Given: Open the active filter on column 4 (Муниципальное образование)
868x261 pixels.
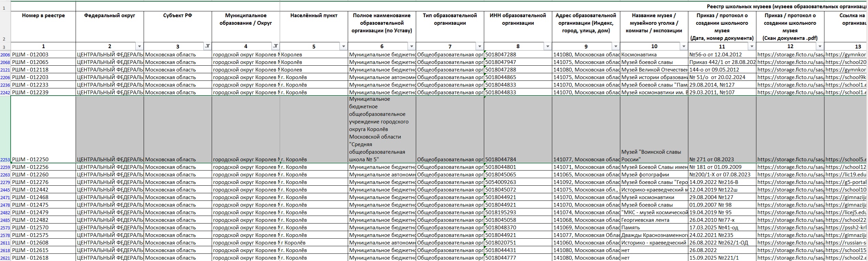Looking at the screenshot, I should point(276,46).
